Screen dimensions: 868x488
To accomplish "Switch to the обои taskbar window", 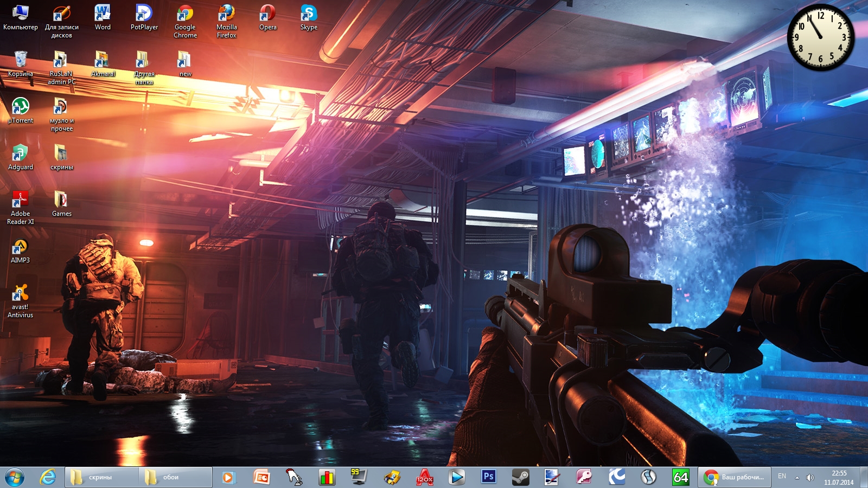I will pos(175,477).
